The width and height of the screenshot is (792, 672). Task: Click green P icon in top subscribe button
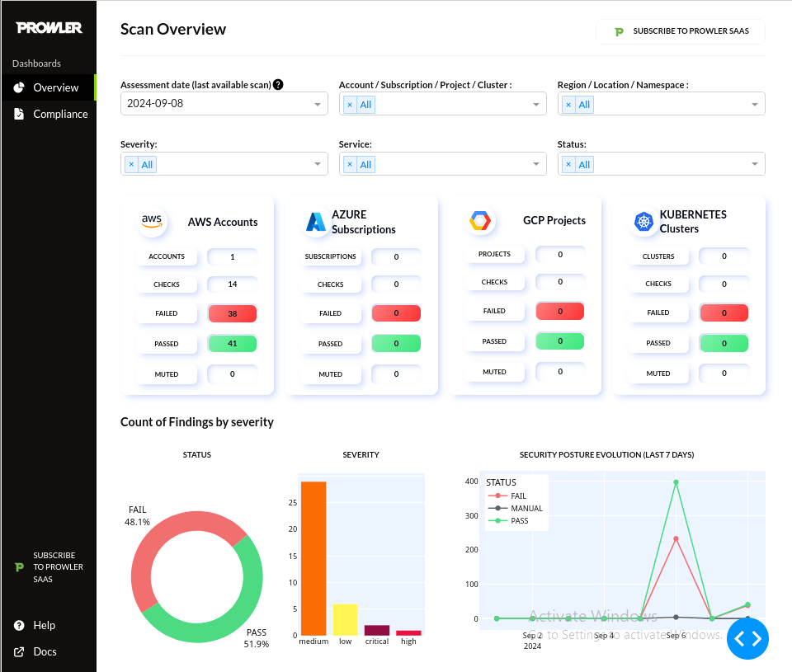click(619, 32)
